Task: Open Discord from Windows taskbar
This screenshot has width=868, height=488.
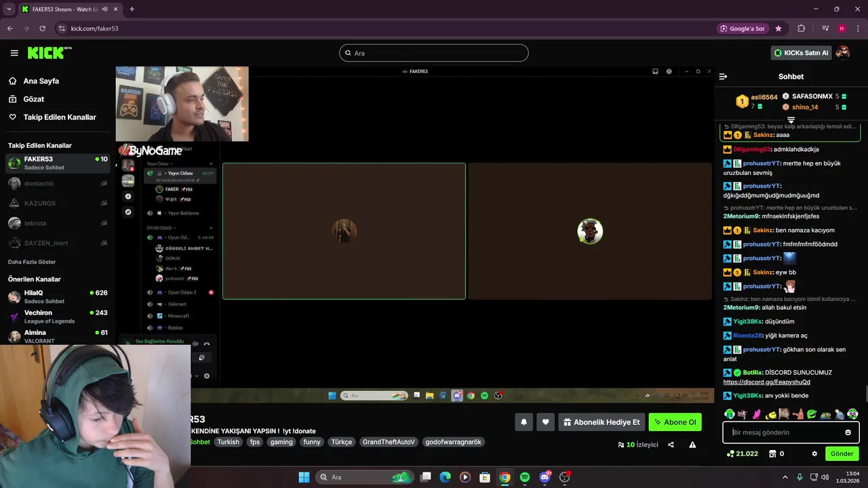Action: (545, 477)
